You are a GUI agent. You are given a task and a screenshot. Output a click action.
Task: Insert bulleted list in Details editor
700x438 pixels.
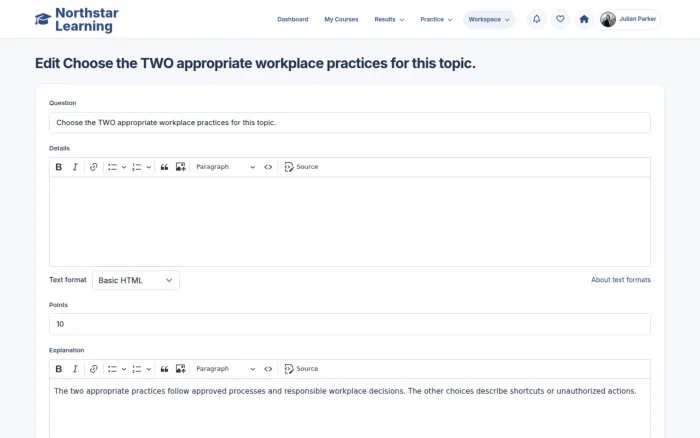112,167
